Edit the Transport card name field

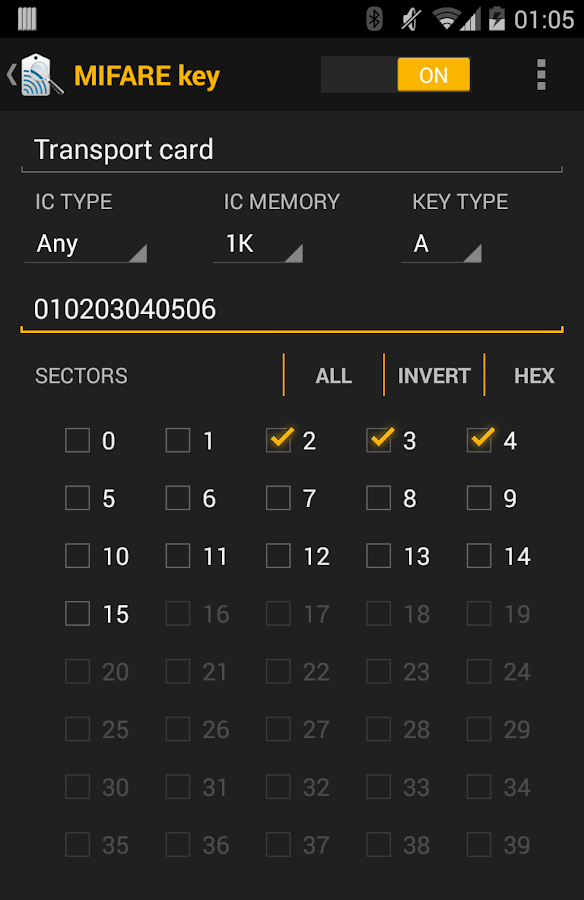(290, 149)
